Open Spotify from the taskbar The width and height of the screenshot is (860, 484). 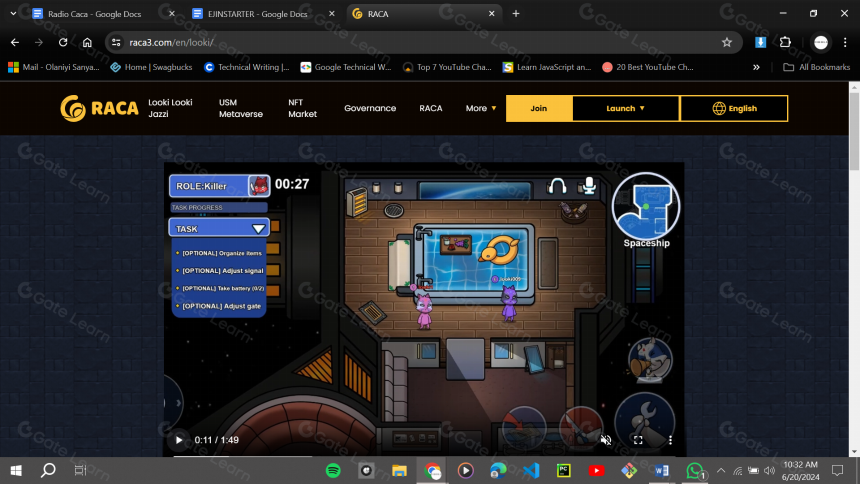333,470
